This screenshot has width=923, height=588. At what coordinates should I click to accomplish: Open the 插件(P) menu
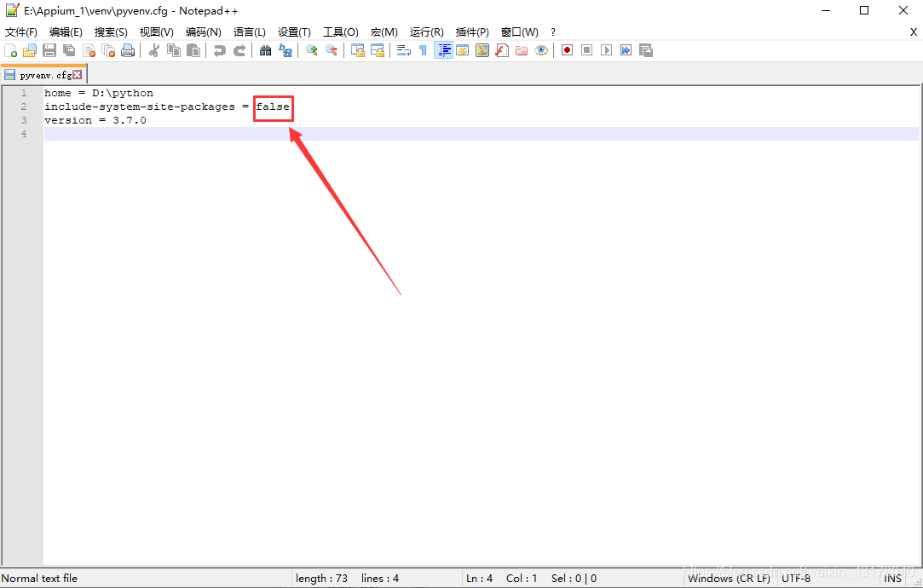tap(470, 32)
